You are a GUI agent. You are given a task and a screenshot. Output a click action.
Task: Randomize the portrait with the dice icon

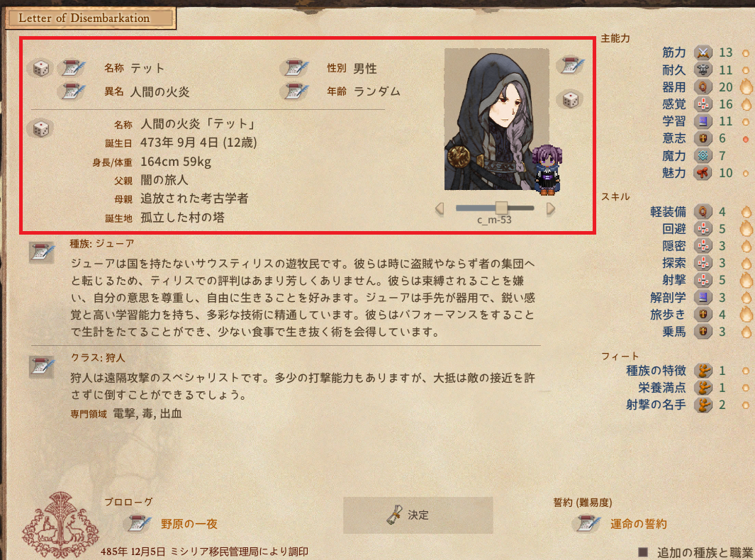570,100
